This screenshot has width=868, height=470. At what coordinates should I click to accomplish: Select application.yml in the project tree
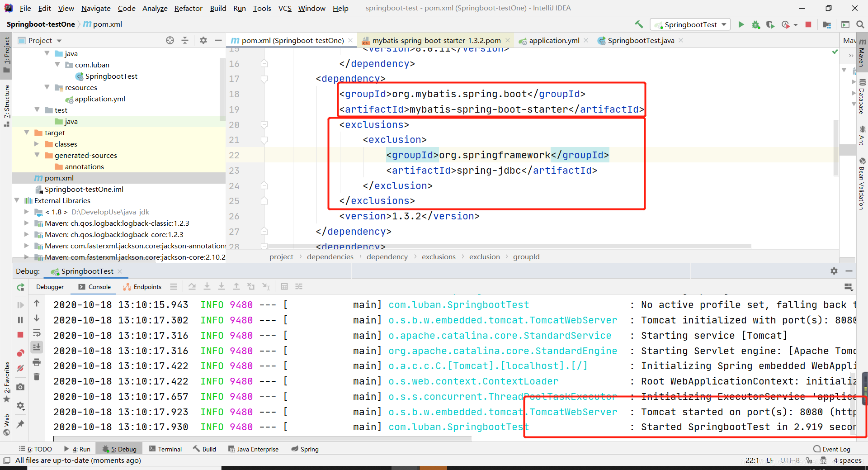click(100, 99)
